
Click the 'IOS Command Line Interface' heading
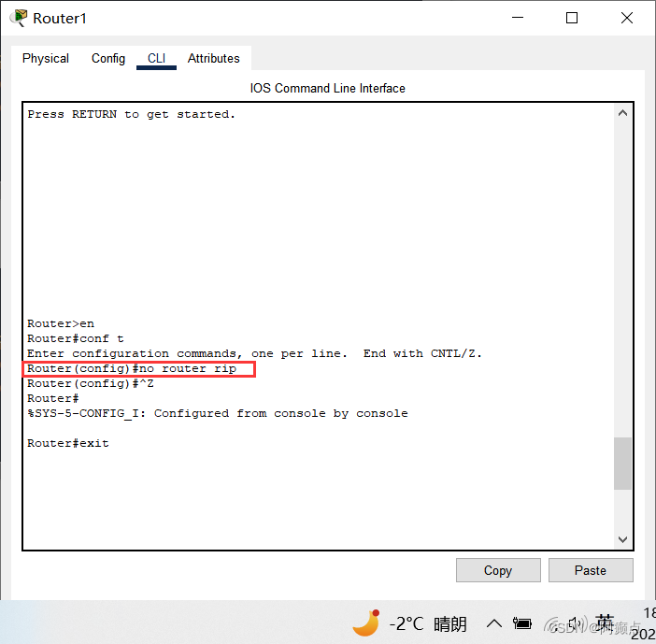[x=328, y=88]
